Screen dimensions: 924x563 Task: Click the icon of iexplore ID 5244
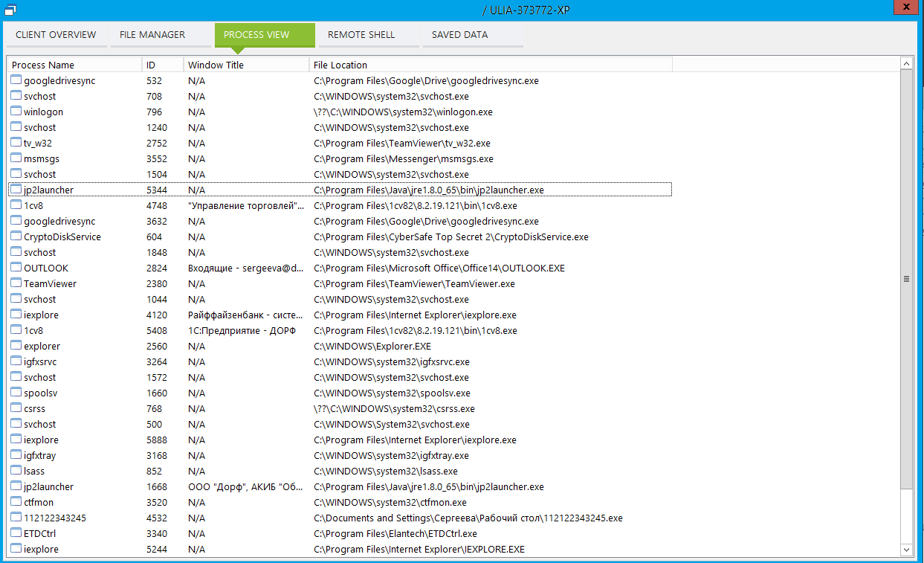[x=16, y=549]
